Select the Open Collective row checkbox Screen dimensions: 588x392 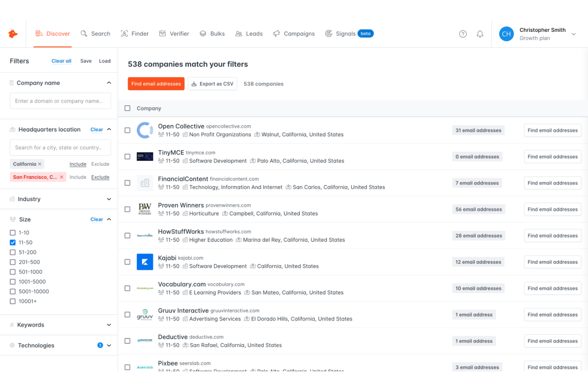128,130
